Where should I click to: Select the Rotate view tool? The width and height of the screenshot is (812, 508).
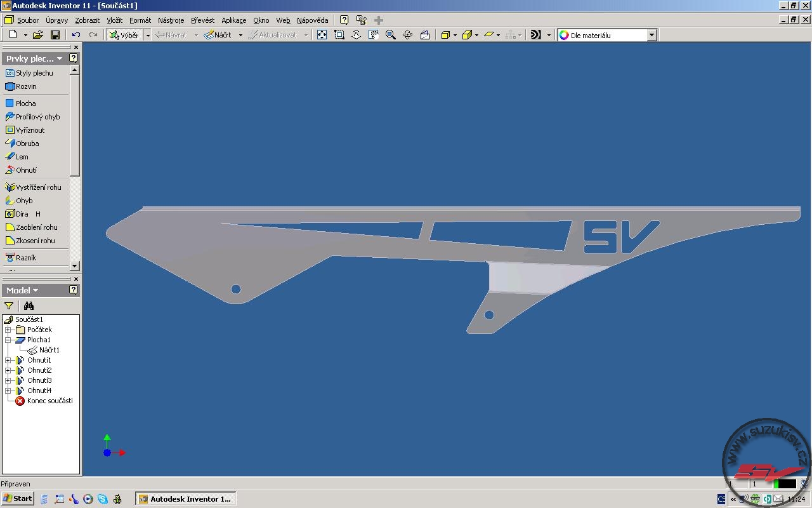[408, 35]
